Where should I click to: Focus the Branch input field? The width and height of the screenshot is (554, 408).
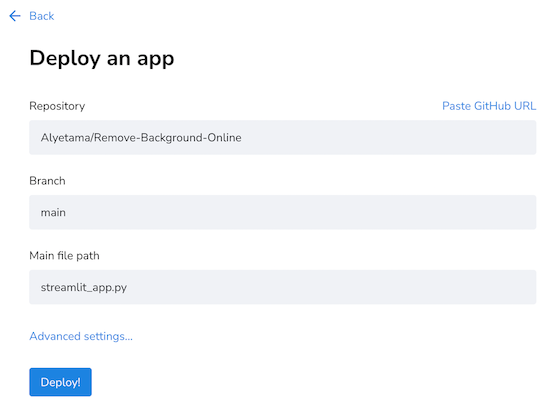pyautogui.click(x=283, y=212)
